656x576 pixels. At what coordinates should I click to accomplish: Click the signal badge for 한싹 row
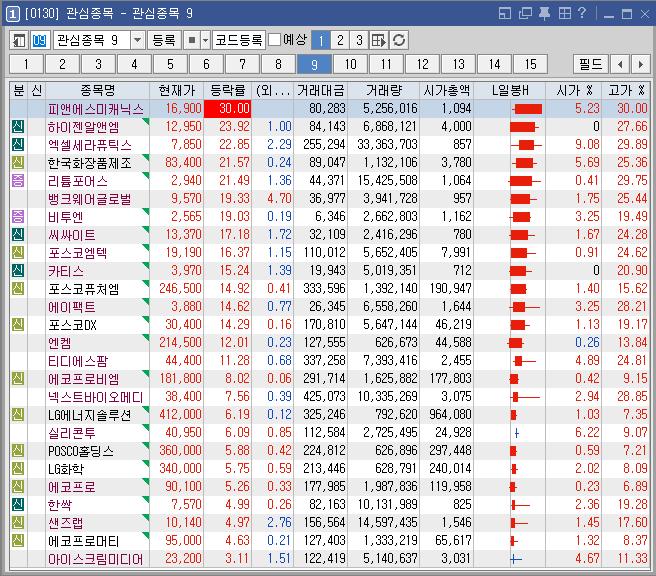[18, 504]
